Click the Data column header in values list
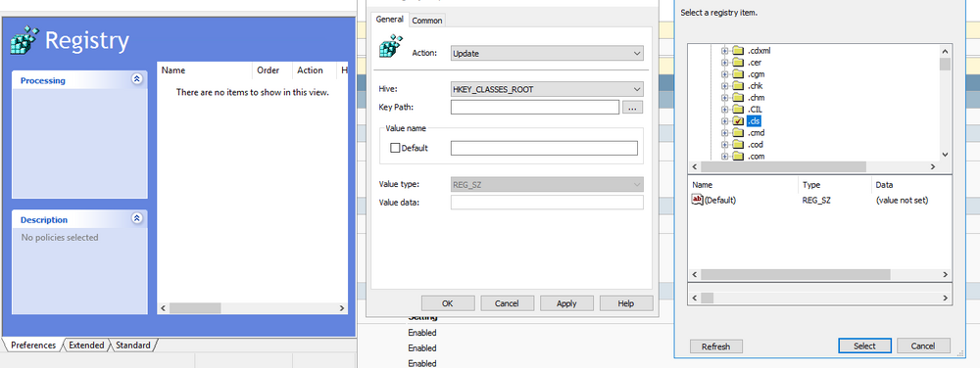Image resolution: width=980 pixels, height=368 pixels. [x=910, y=185]
